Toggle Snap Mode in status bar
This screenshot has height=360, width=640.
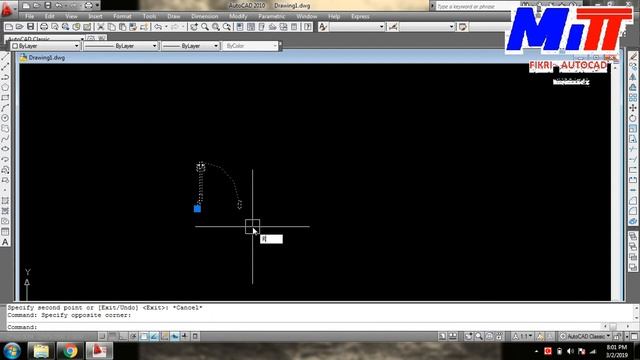click(102, 336)
